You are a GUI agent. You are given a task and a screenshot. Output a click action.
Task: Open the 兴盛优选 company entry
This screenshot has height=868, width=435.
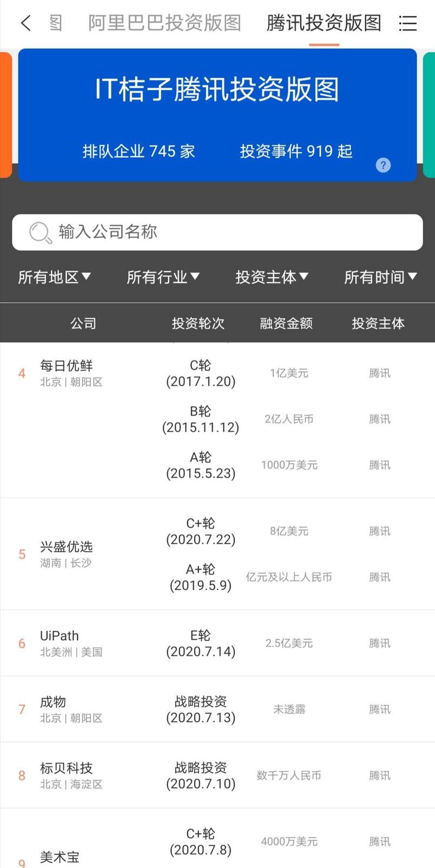coord(66,547)
